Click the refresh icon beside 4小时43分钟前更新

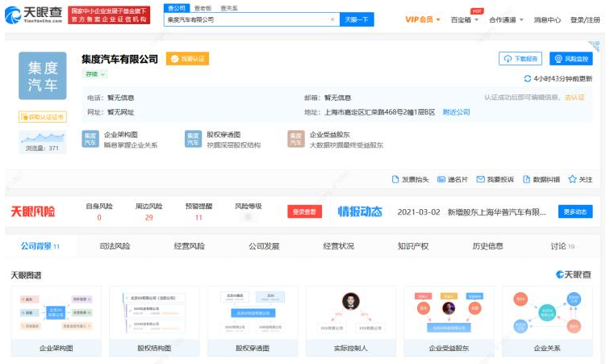pyautogui.click(x=527, y=78)
